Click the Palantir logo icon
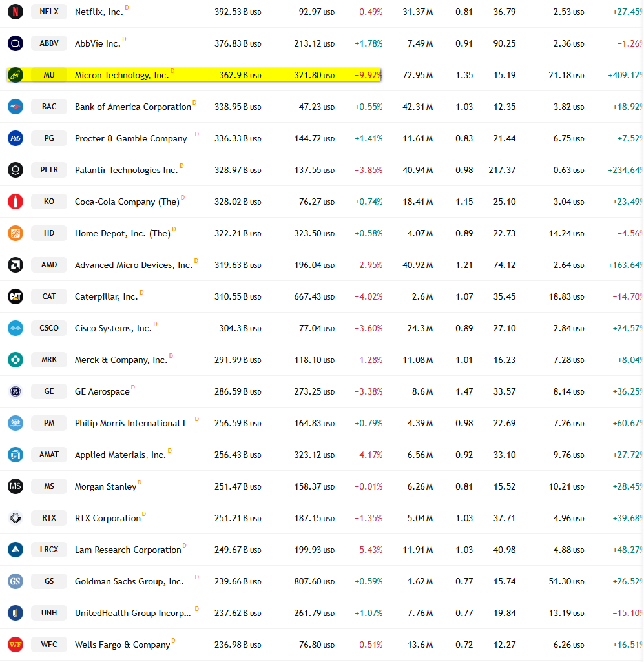The image size is (644, 662). coord(16,170)
